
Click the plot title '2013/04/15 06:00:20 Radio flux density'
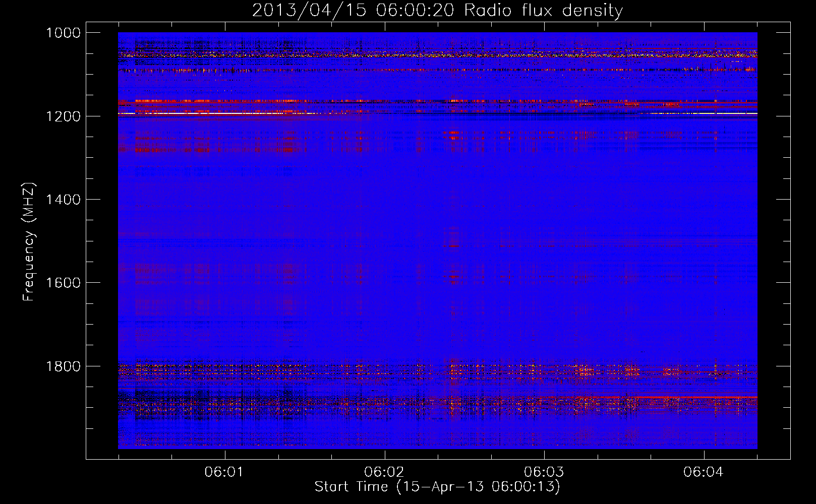click(437, 10)
